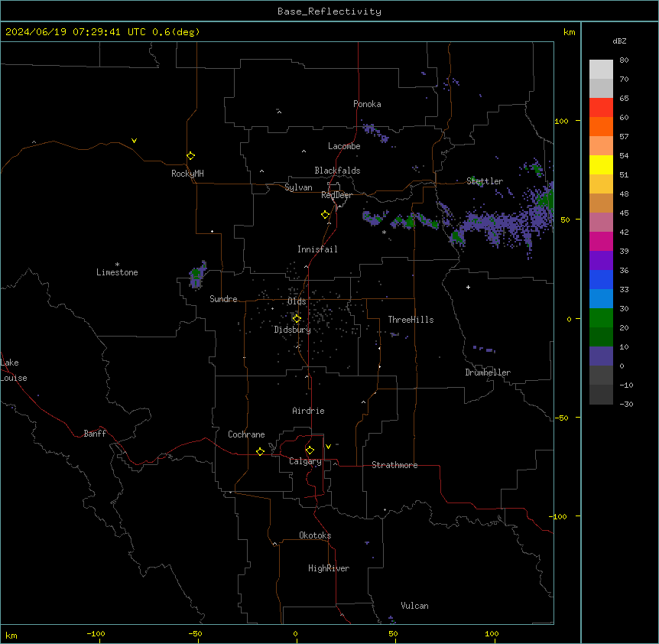This screenshot has height=644, width=659.
Task: Select the yellow diamond marker between Olds and Didsbury
Action: coord(297,319)
